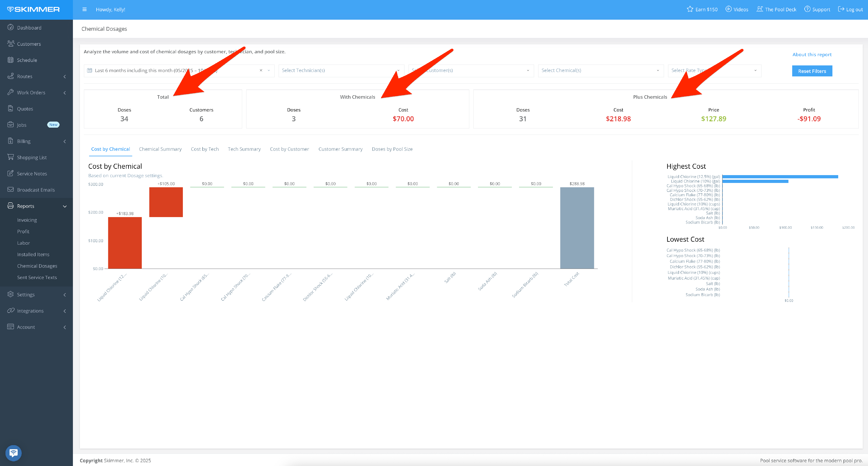868x466 pixels.
Task: Click the Shopping List cart icon
Action: coord(10,157)
